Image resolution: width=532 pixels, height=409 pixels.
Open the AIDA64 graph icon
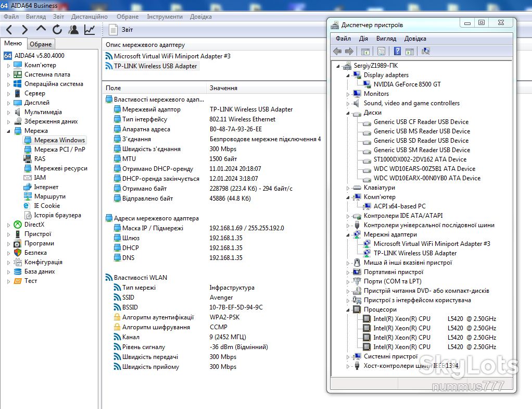pyautogui.click(x=90, y=30)
